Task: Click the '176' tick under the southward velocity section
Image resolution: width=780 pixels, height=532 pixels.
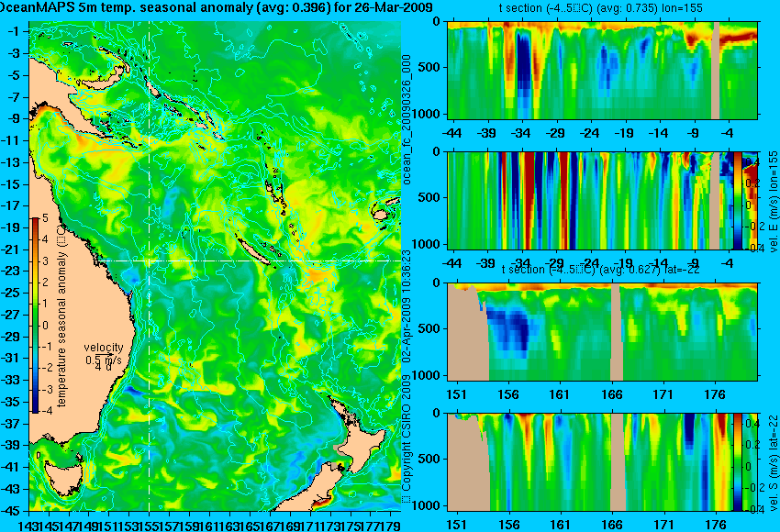Action: tap(716, 525)
